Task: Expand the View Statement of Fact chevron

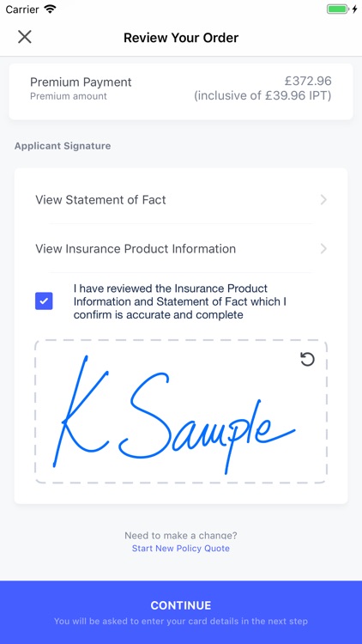Action: coord(324,200)
